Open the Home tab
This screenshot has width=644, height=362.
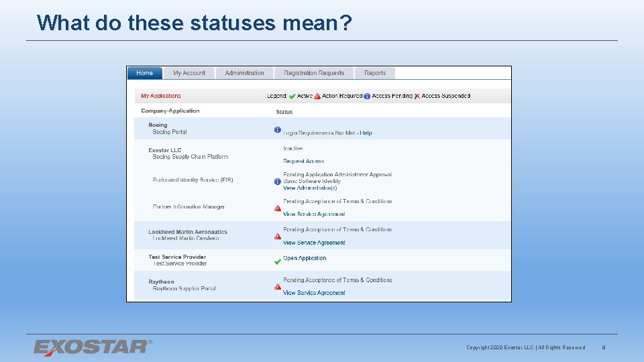(145, 73)
